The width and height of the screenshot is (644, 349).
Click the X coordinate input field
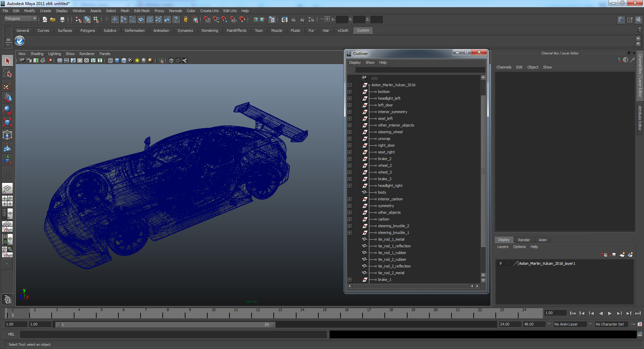coord(341,19)
